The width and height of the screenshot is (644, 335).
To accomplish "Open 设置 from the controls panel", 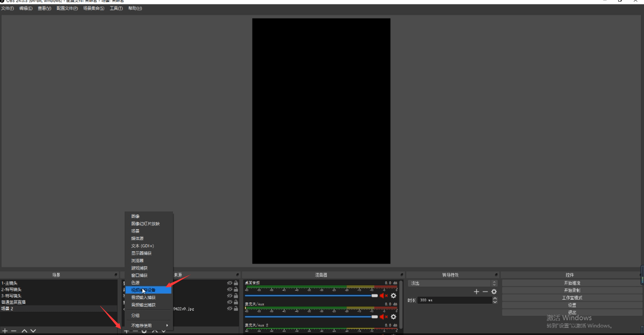I will [572, 305].
